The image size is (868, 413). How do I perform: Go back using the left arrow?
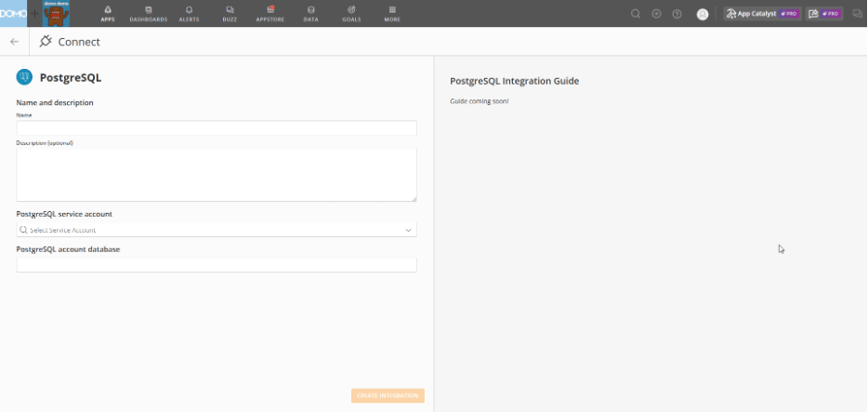14,42
